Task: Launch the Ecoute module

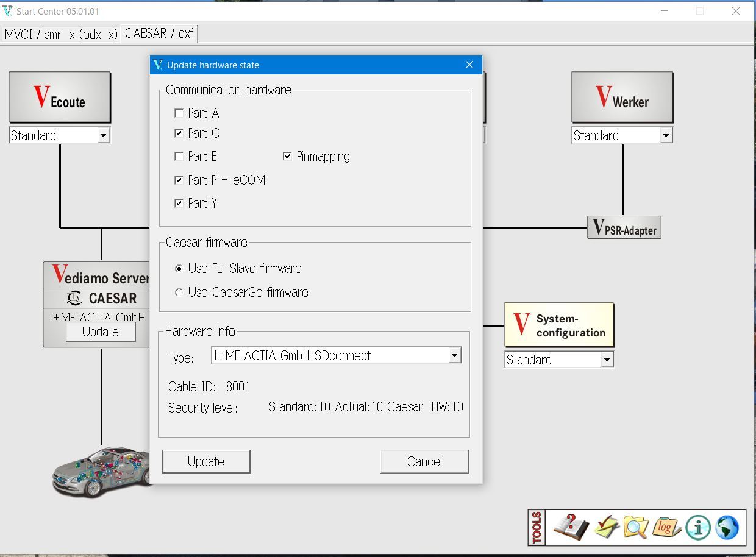Action: click(60, 97)
